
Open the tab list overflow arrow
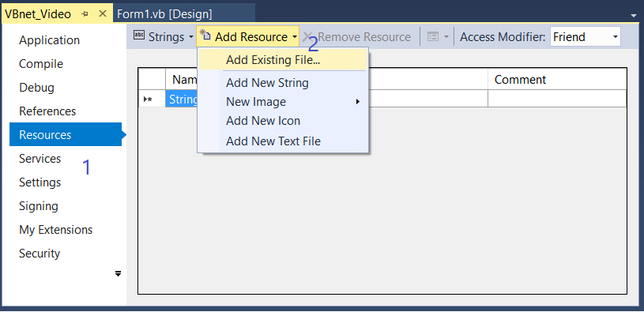(634, 16)
